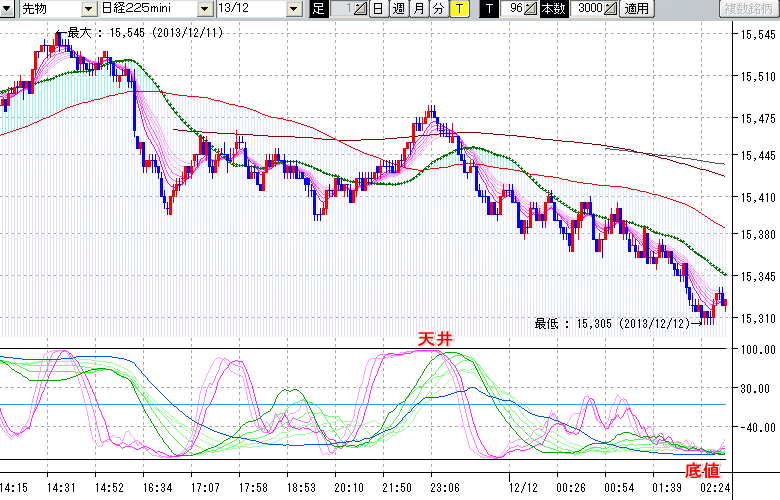780x500 pixels.
Task: Expand the 先物 instrument type dropdown
Action: (x=89, y=9)
